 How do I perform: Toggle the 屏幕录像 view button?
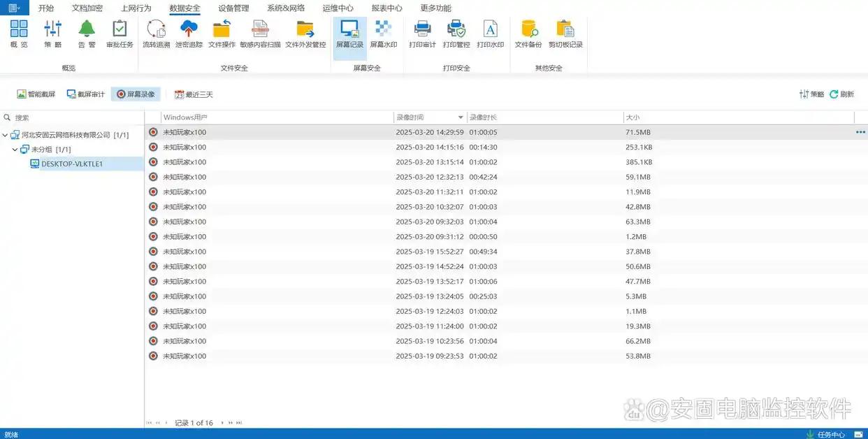(x=136, y=94)
